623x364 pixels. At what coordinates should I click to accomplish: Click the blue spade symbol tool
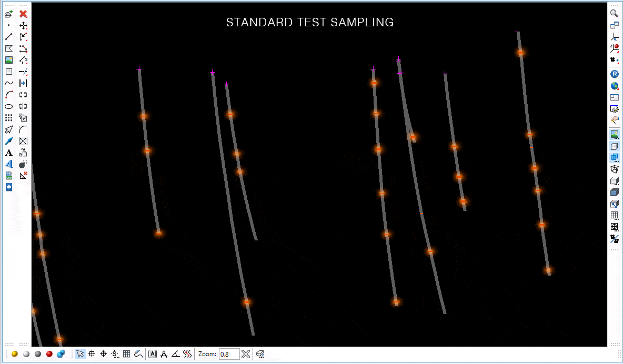[x=9, y=187]
